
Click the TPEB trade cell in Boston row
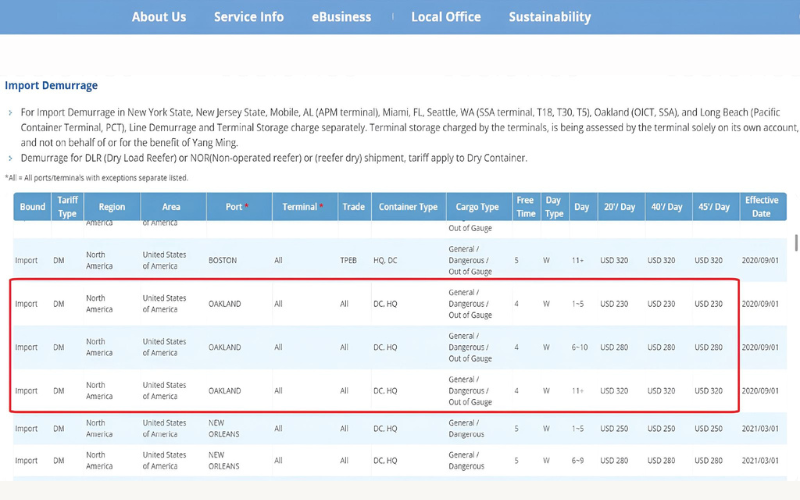click(x=348, y=261)
